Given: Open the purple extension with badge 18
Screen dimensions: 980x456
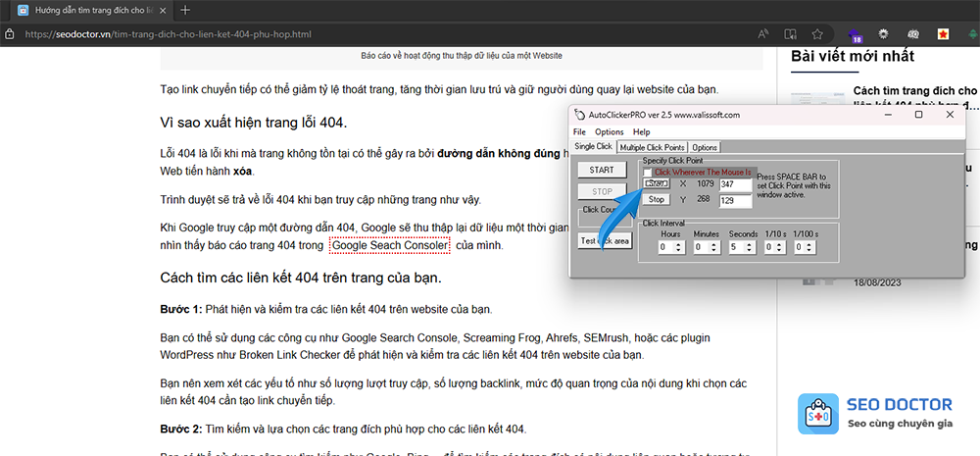Looking at the screenshot, I should (x=853, y=34).
